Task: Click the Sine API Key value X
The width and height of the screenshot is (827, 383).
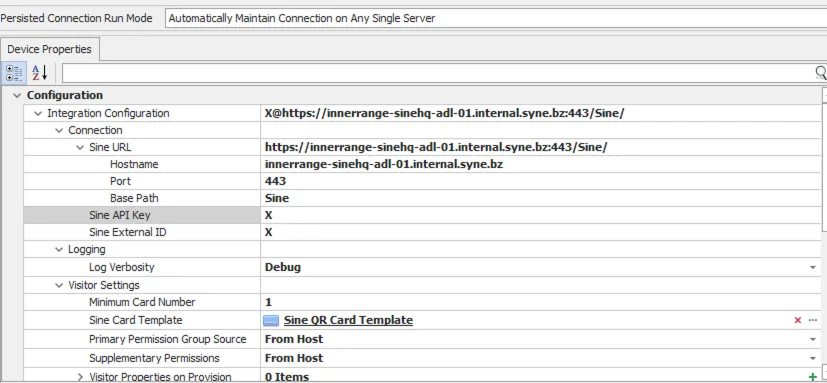Action: click(x=268, y=215)
